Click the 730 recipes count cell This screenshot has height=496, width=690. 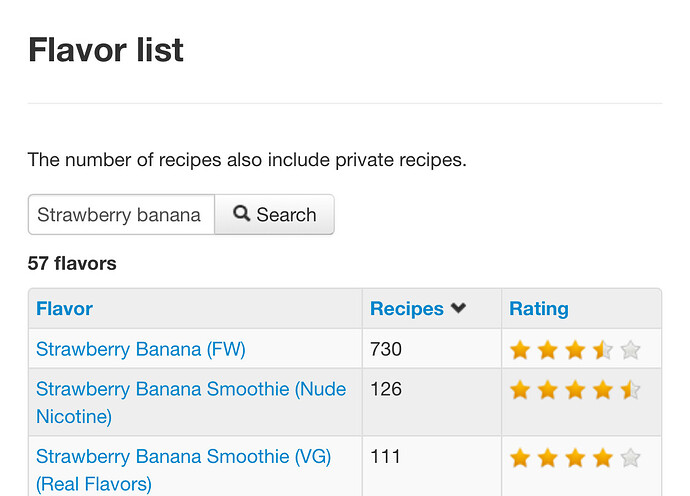point(432,349)
